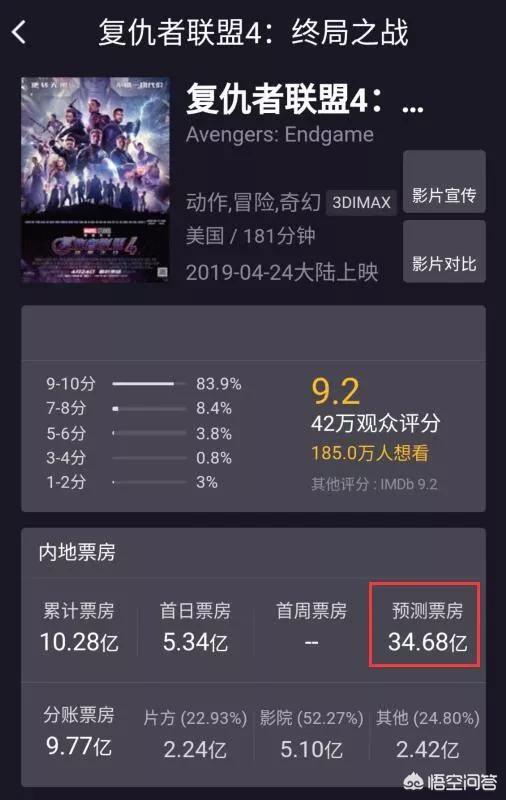Click the highlighted 预测票房 34.68亿 box

[425, 625]
